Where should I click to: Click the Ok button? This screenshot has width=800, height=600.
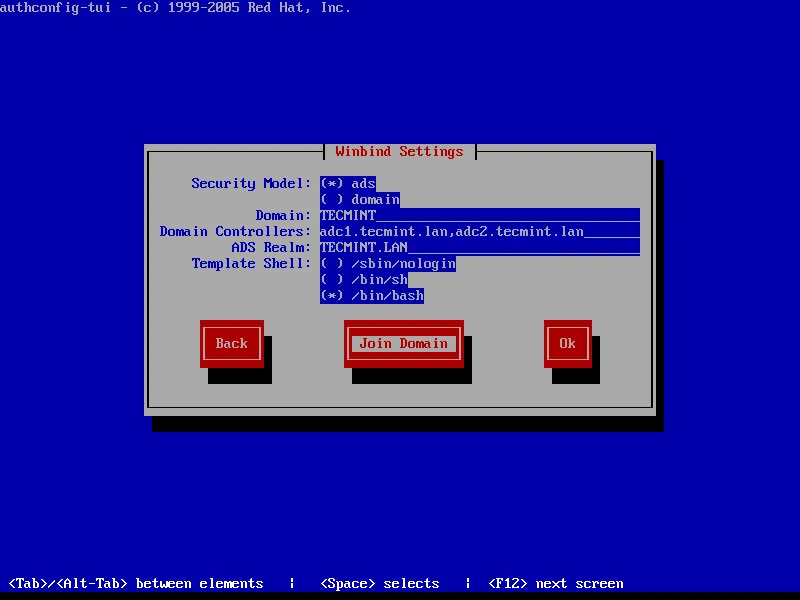(567, 343)
